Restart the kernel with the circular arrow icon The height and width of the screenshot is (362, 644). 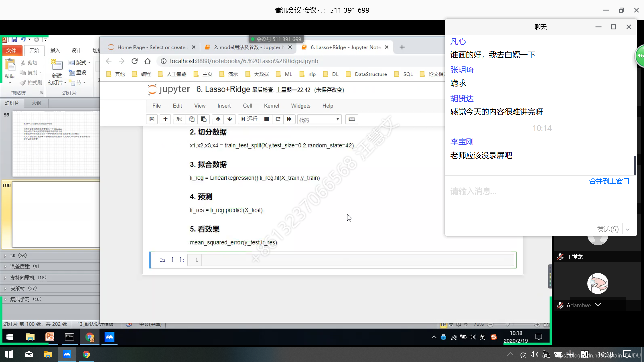tap(278, 119)
